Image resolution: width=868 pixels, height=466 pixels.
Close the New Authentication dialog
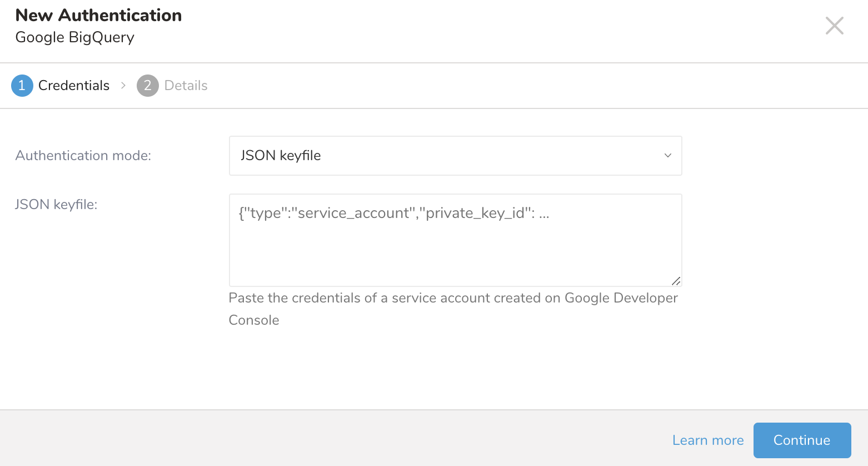pos(834,26)
